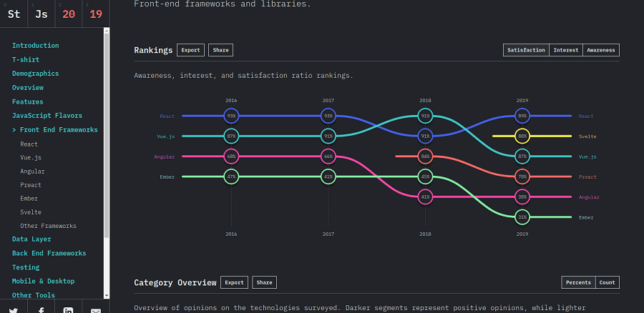Switch rankings to Awareness
The height and width of the screenshot is (313, 644).
[601, 50]
